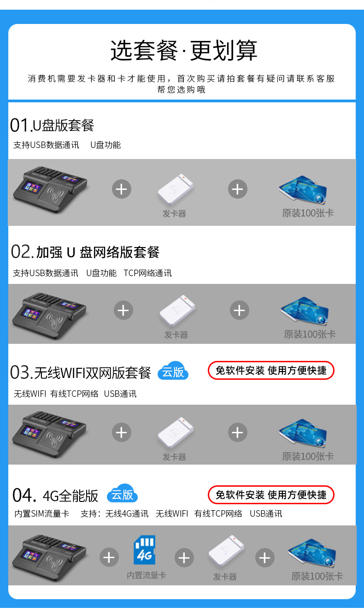
Task: Select the 03.无线WIFI双网版套餐 heading
Action: coord(81,372)
